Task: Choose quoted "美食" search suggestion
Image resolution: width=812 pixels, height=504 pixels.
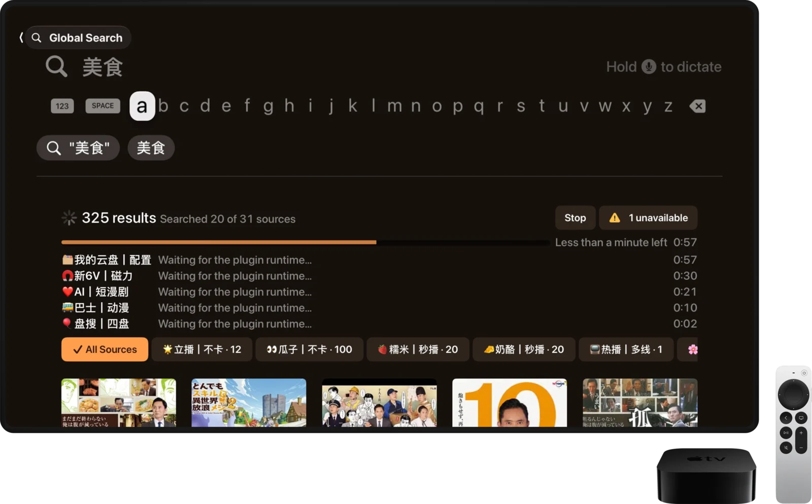Action: pyautogui.click(x=78, y=148)
